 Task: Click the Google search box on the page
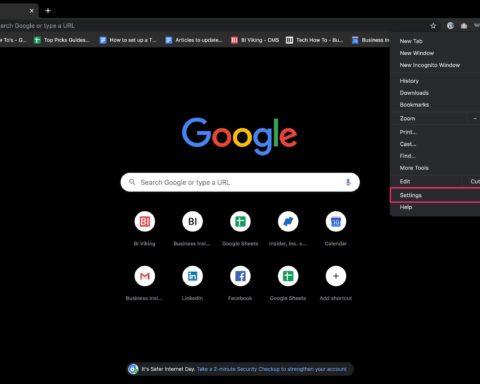coord(240,182)
